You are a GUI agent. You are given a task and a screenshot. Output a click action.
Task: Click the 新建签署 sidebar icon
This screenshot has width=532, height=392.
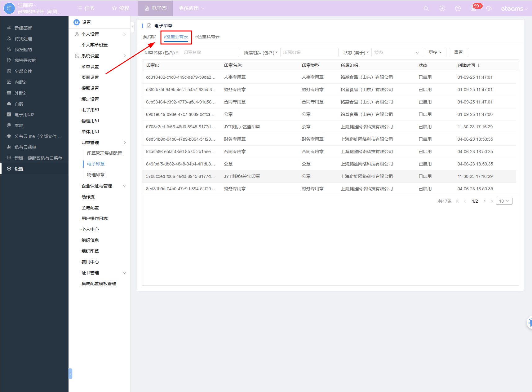click(9, 28)
